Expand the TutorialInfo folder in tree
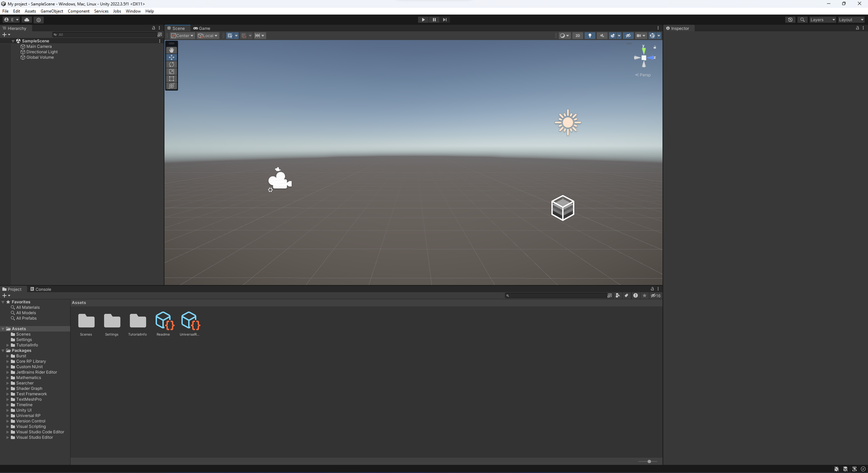 (x=8, y=345)
